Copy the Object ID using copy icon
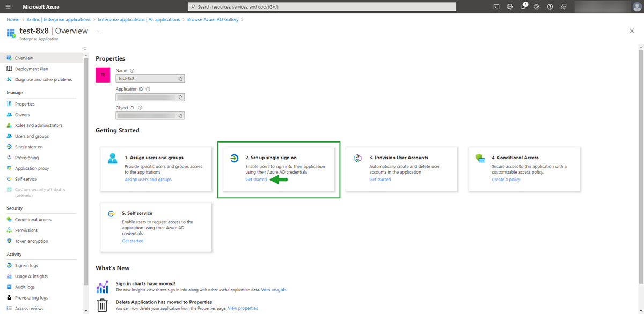 (181, 115)
